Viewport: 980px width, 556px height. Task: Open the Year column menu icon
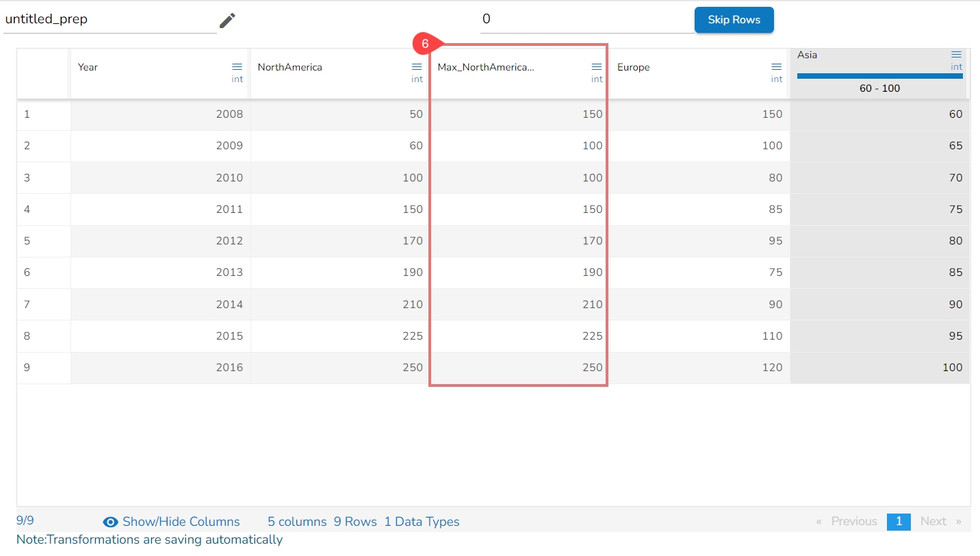coord(237,67)
